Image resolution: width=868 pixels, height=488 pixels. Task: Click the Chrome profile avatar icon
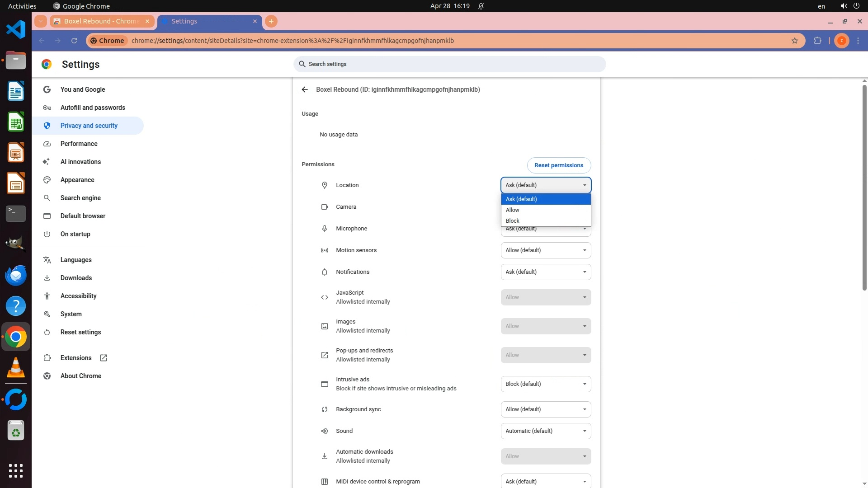841,41
